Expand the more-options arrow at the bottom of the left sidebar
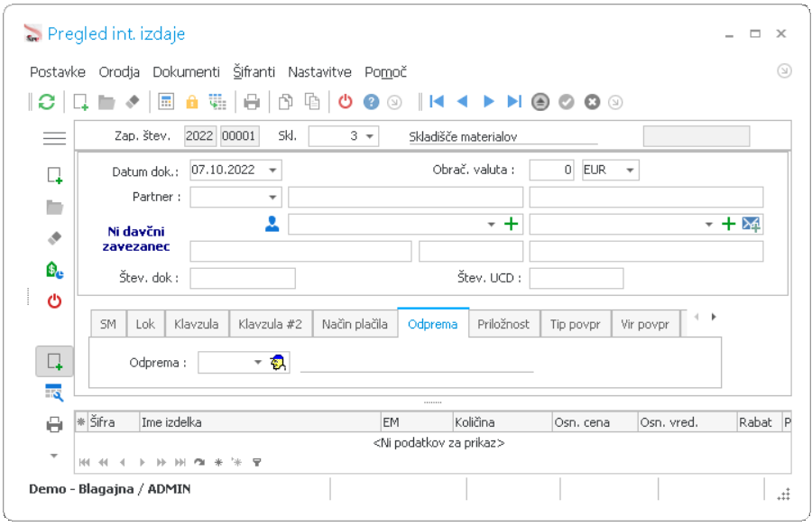Viewport: 812px width, 527px height. (x=54, y=456)
